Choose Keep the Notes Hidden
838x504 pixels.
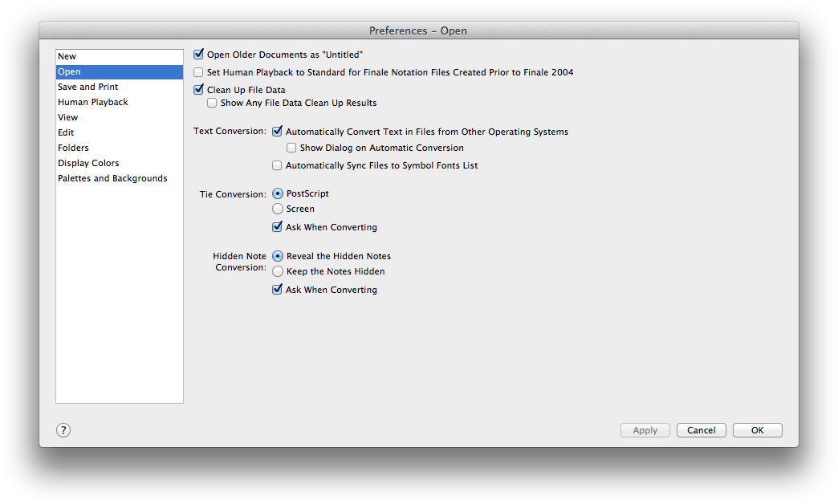(277, 271)
